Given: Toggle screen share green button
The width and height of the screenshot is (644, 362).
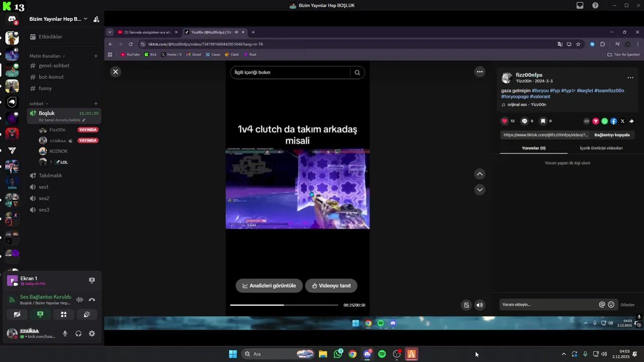Looking at the screenshot, I should (x=40, y=314).
